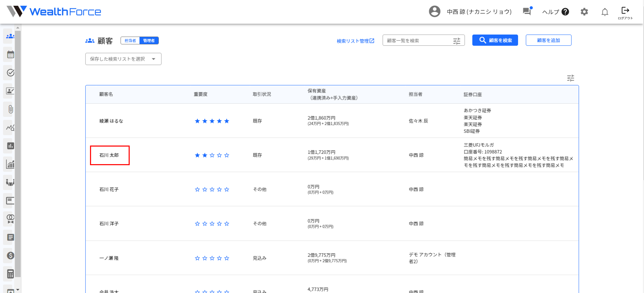The width and height of the screenshot is (644, 293).
Task: Open customer 綾瀬 はるな
Action: coord(111,121)
